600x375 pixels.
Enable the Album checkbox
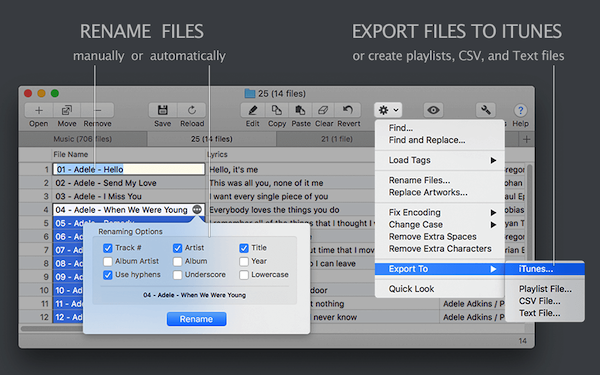(x=177, y=261)
